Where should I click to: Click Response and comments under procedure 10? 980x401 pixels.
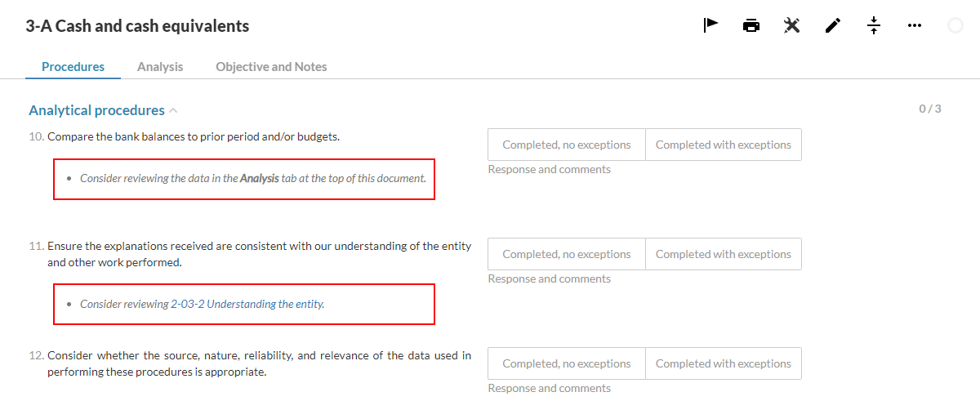(x=549, y=170)
